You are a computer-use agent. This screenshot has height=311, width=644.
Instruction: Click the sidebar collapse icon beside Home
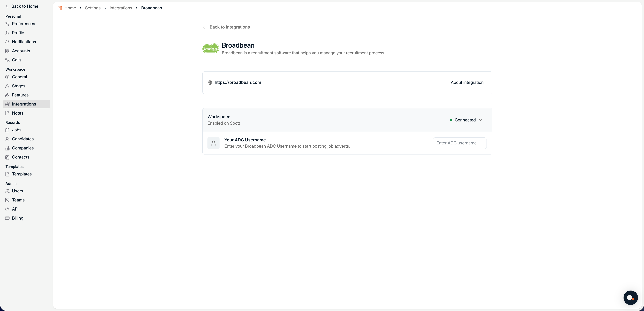[60, 8]
